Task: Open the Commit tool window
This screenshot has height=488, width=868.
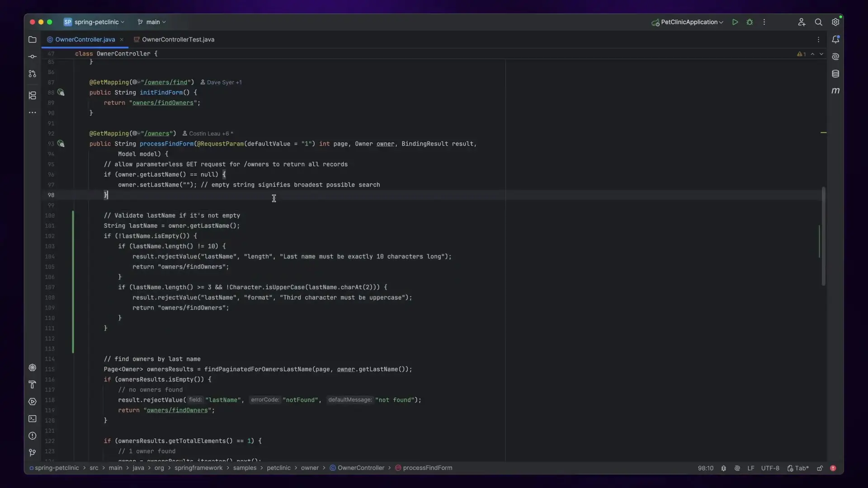Action: point(32,56)
